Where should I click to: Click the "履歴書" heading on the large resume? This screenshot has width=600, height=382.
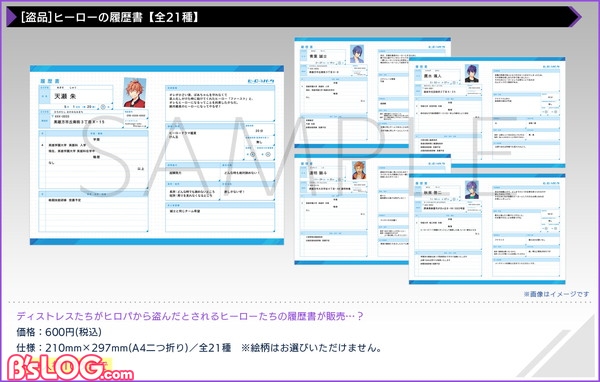click(x=50, y=81)
